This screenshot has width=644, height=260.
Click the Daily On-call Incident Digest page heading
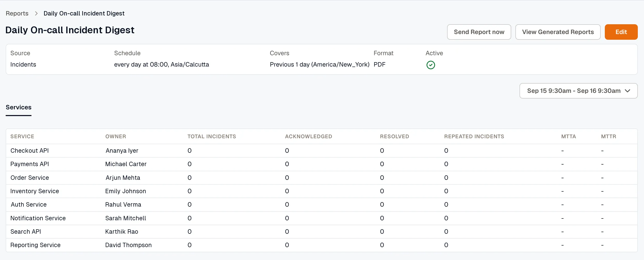[x=70, y=30]
